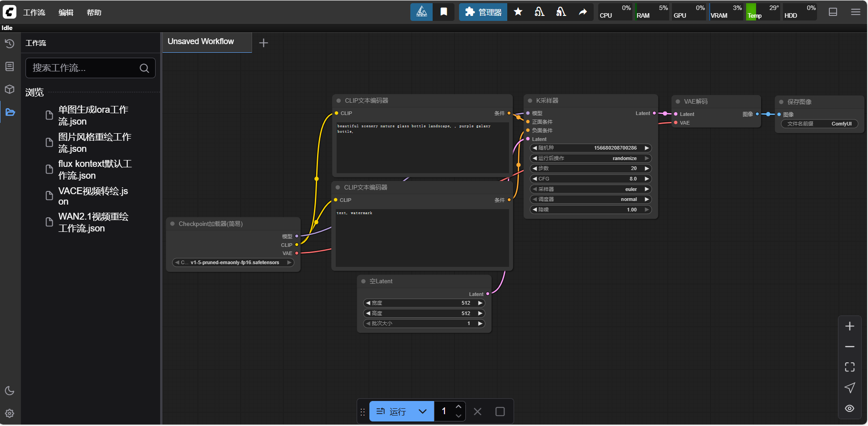
Task: Collapse the top CLIP文本编码器 node dot
Action: [338, 101]
